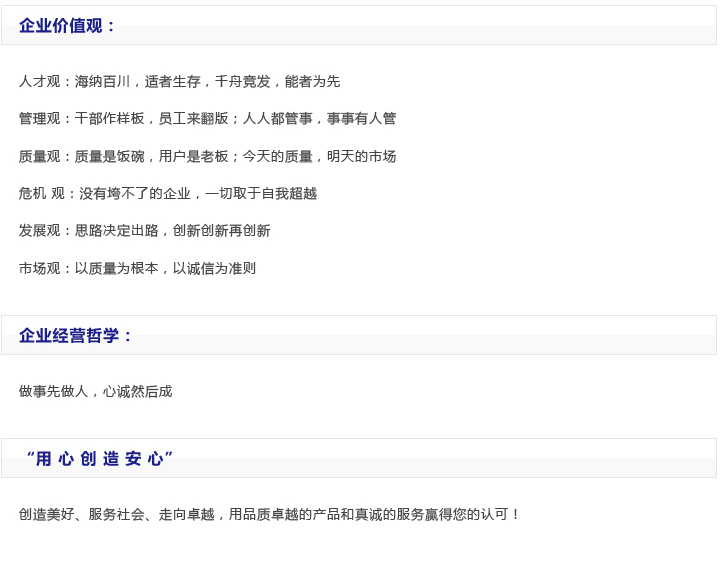This screenshot has height=563, width=720.
Task: Click the line 做事先做人，心诚然后成
Action: coord(95,391)
